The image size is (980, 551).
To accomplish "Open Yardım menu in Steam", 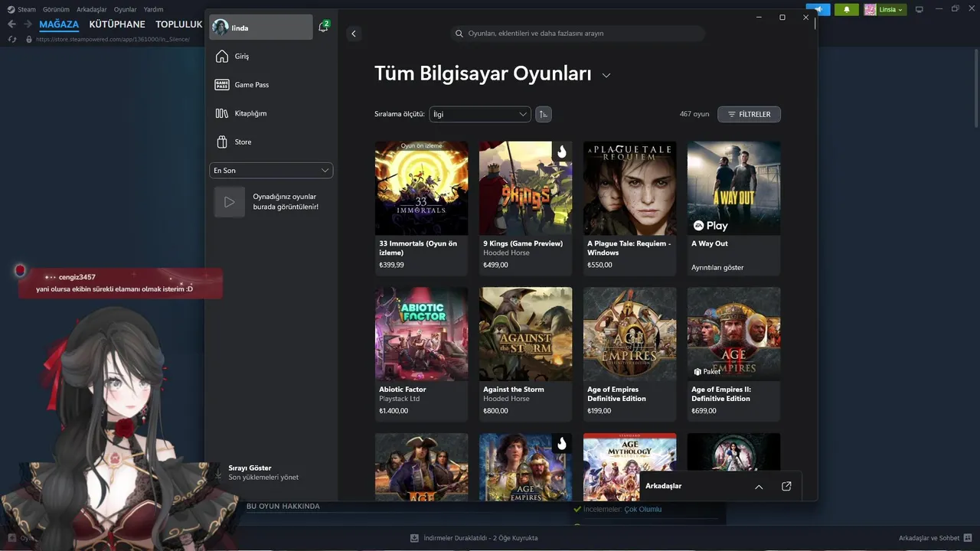I will (x=153, y=9).
